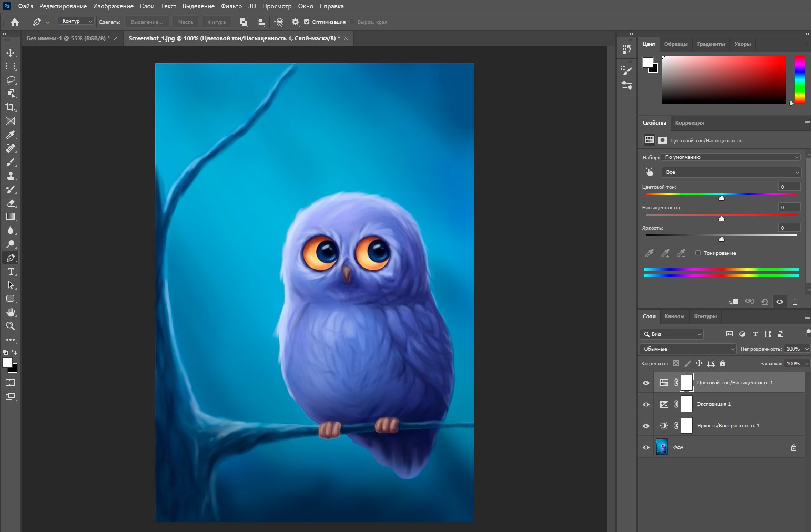
Task: Activate the Crop tool
Action: tap(11, 107)
